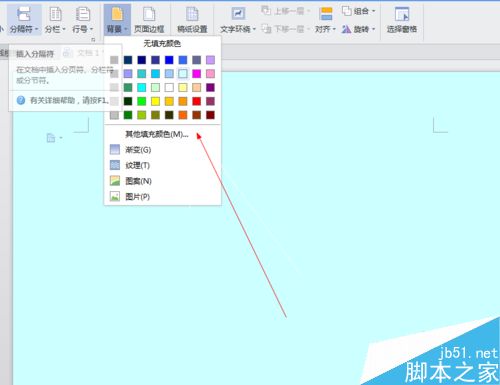The width and height of the screenshot is (500, 385).
Task: Expand the 分隔符 dropdown arrow
Action: tap(36, 29)
